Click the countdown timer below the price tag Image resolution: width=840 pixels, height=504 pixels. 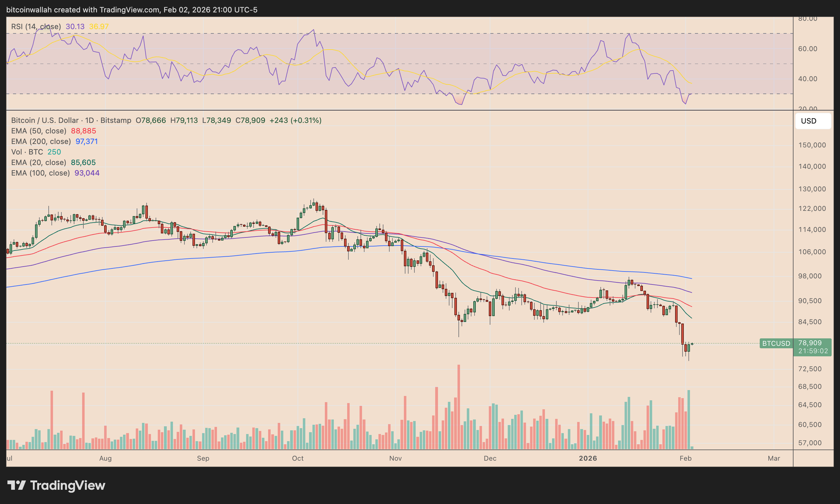812,351
